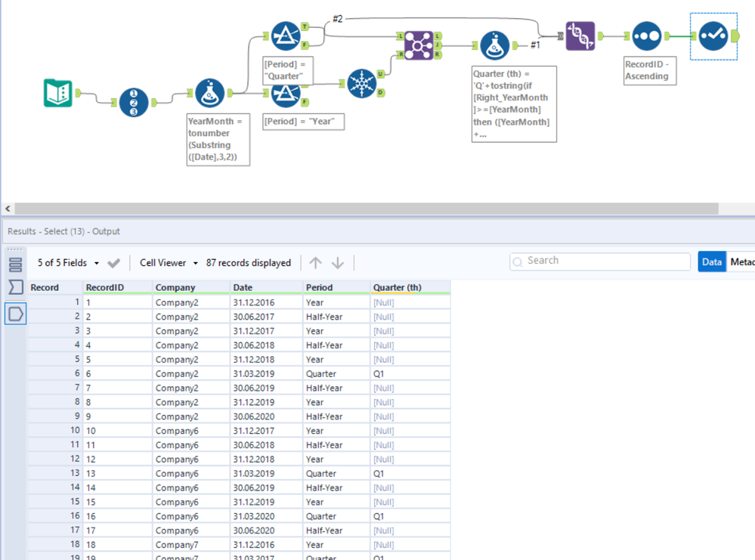Click the T output anchor of Quarter filter
This screenshot has width=755, height=560.
(305, 26)
